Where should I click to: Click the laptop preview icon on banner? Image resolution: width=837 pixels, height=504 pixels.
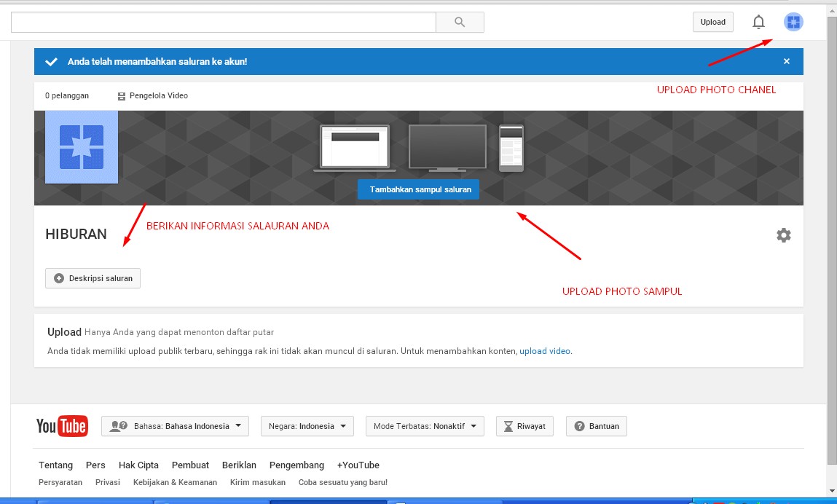point(355,148)
